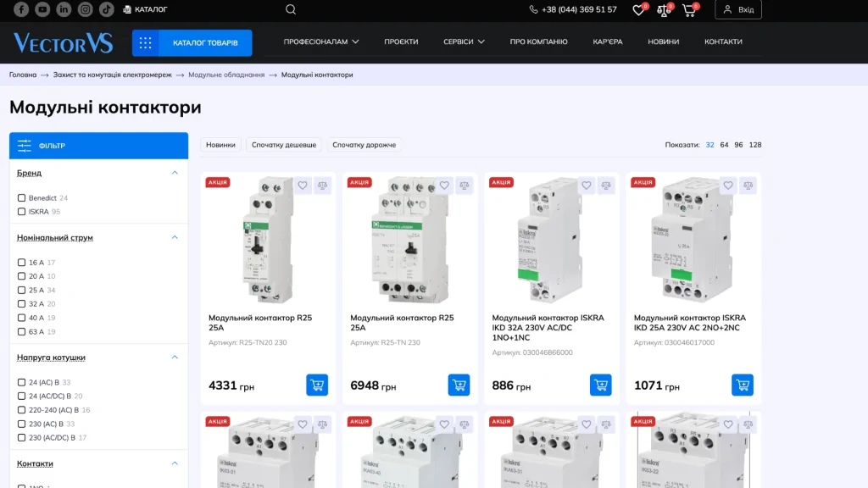The image size is (868, 488).
Task: Collapse the Номінальний струм filter section
Action: [x=175, y=237]
